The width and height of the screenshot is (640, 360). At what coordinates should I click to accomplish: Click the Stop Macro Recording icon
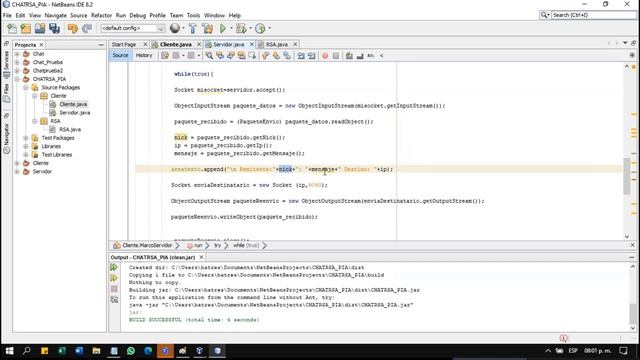coord(336,56)
